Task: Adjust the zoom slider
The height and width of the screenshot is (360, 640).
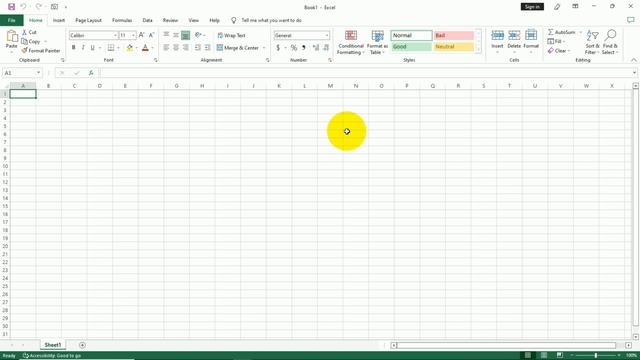Action: coord(596,356)
